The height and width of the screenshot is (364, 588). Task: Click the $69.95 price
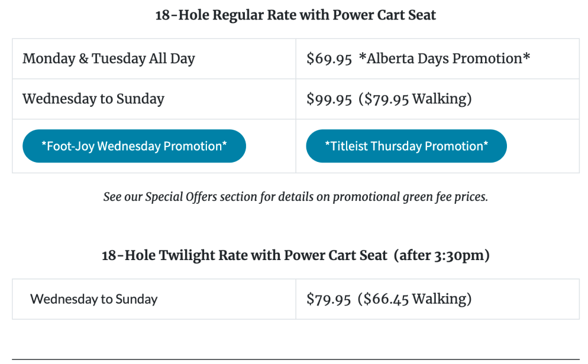[329, 59]
